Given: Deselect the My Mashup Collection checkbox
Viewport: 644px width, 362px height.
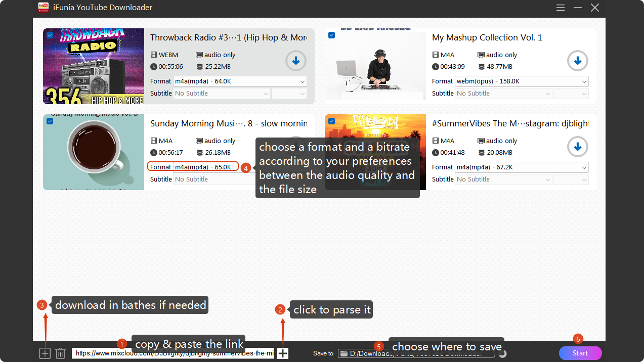Looking at the screenshot, I should pyautogui.click(x=331, y=35).
